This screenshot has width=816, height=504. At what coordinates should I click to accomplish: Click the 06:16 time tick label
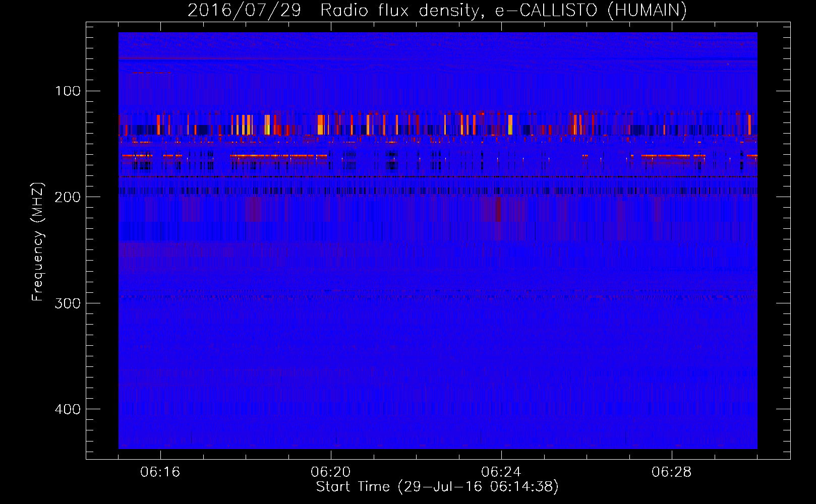[160, 472]
